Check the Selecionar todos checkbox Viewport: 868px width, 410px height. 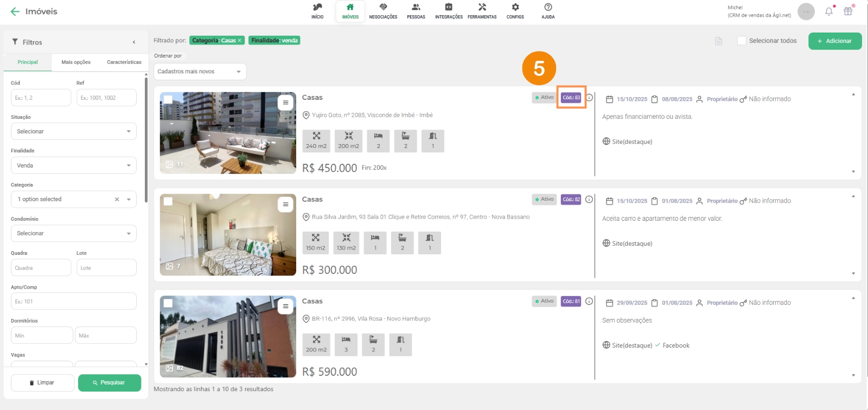(742, 41)
